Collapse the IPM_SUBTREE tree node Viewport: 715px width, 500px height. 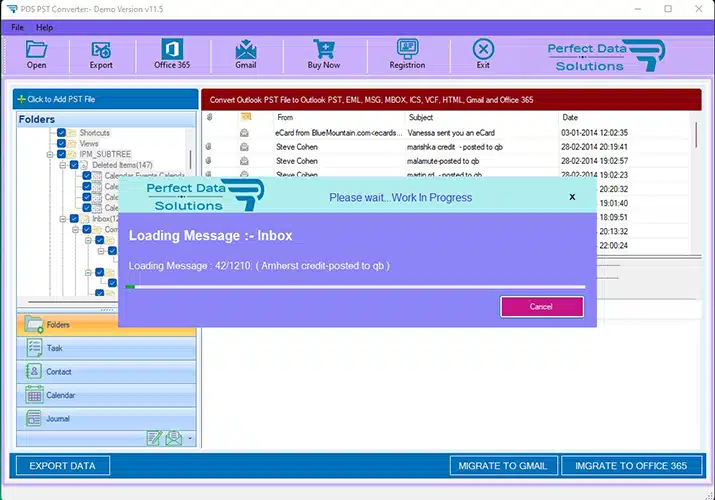click(50, 155)
